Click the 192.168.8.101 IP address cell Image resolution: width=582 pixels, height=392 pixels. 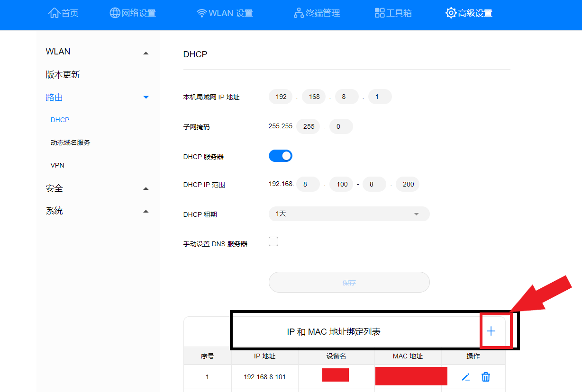(265, 377)
